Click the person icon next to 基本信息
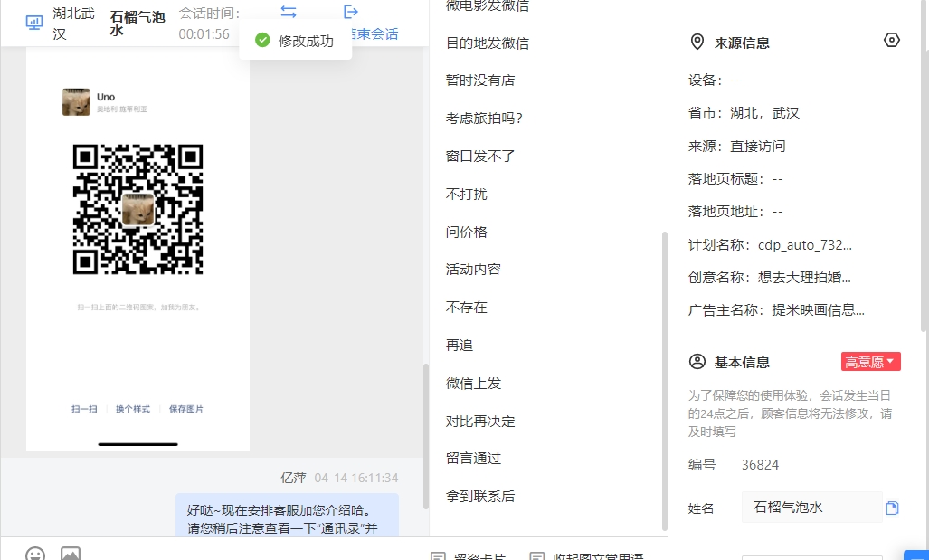The width and height of the screenshot is (929, 560). click(x=697, y=362)
